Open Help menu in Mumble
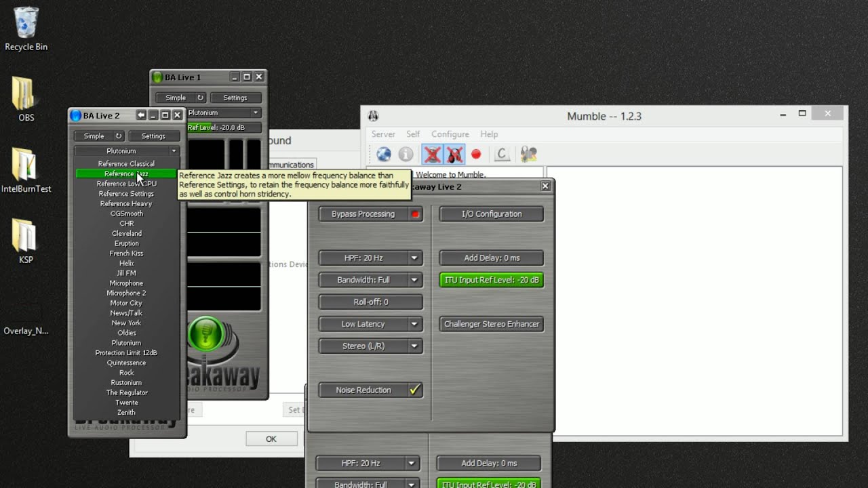This screenshot has height=488, width=868. point(489,134)
